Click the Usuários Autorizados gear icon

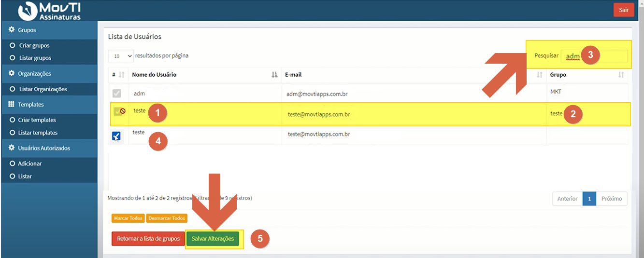coord(12,148)
